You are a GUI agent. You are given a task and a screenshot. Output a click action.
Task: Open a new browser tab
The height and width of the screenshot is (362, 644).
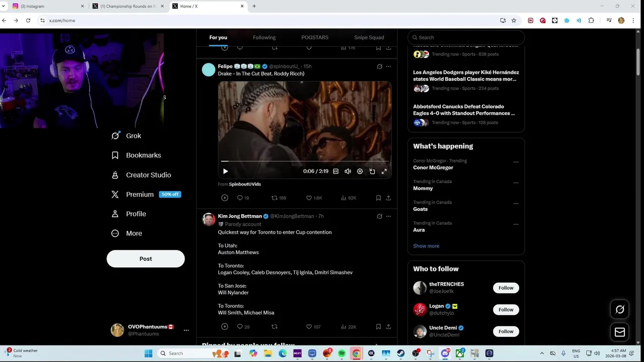[x=254, y=6]
